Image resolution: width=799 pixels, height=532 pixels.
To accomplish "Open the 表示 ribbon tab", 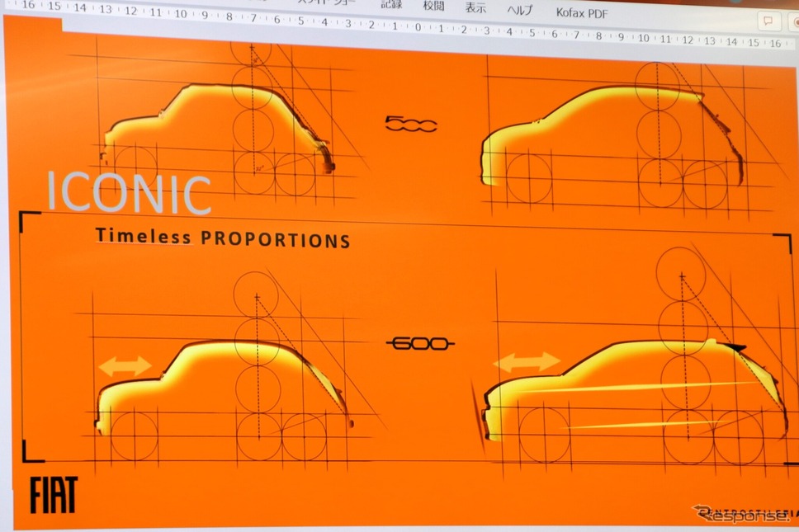I will tap(475, 7).
